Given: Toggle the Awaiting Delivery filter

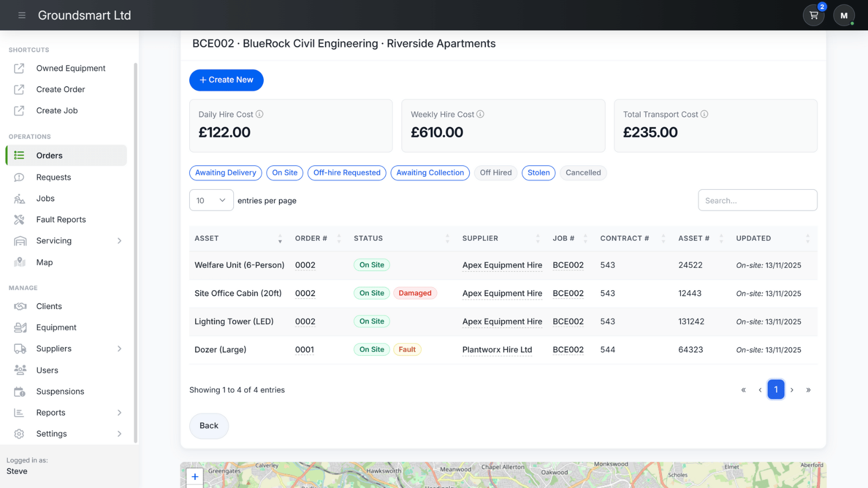Looking at the screenshot, I should 226,172.
